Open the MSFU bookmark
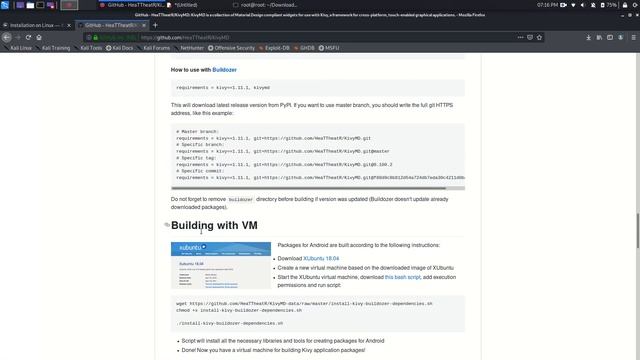Screen dimensions: 640x360 tap(329, 48)
